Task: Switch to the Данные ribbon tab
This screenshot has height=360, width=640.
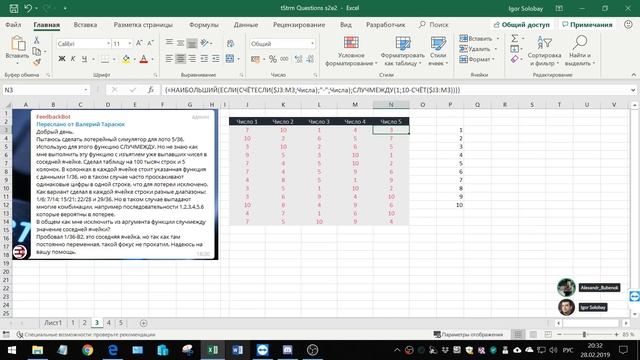Action: coord(246,24)
